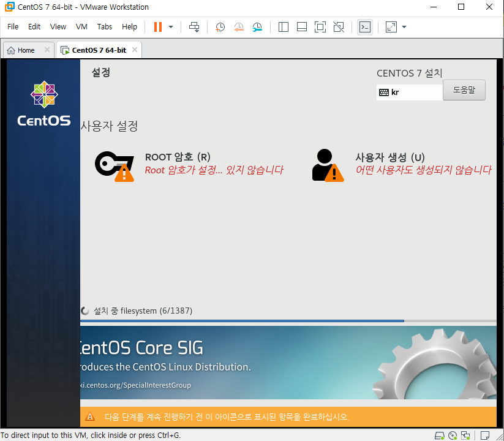This screenshot has height=441, width=504.
Task: Switch to Unity mode
Action: [339, 27]
